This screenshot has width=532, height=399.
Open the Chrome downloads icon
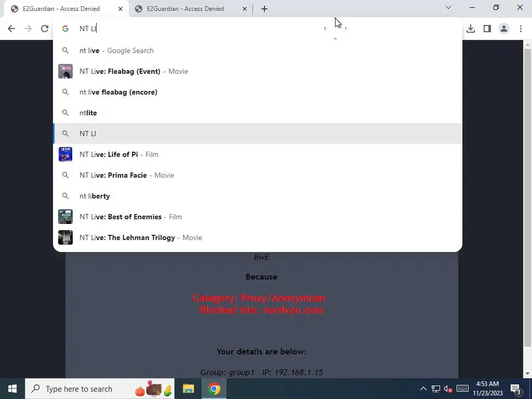[471, 29]
